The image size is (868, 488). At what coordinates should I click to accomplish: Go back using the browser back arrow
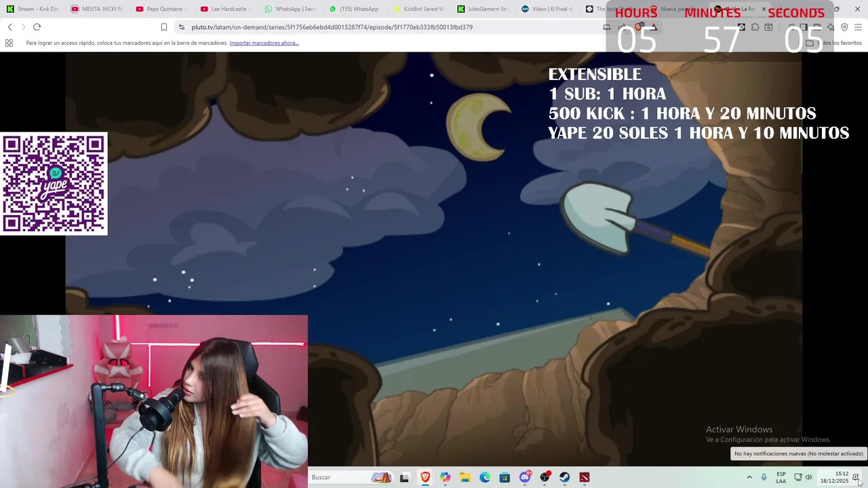tap(9, 27)
